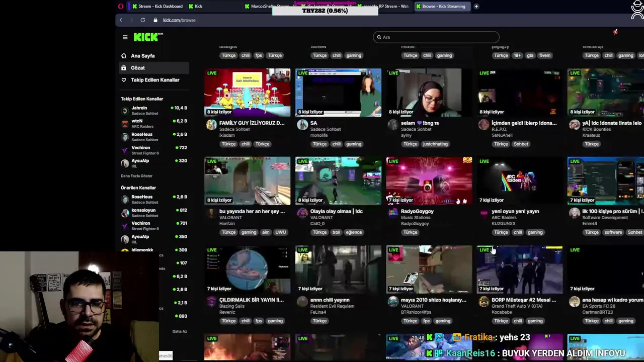Click the kick.com/browse address bar
The image size is (644, 362).
[179, 20]
